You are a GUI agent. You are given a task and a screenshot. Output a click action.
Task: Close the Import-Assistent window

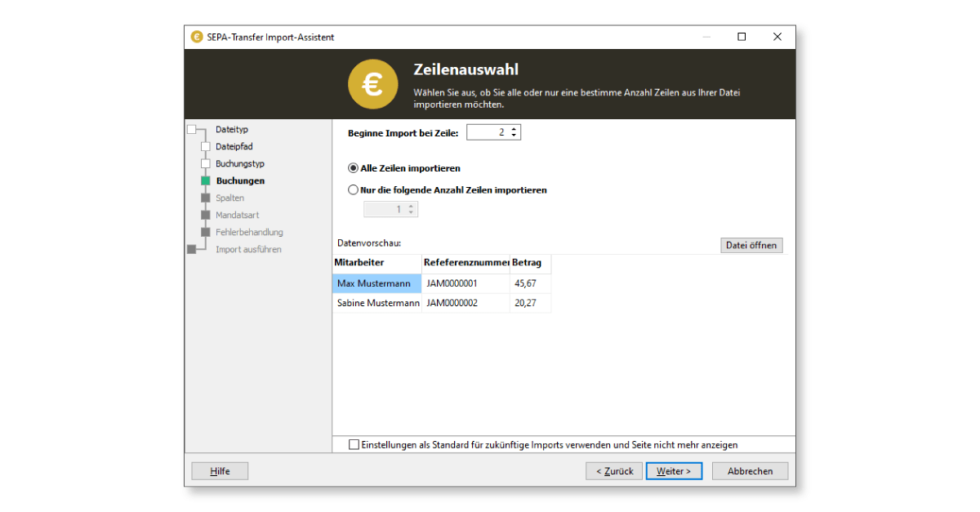pyautogui.click(x=777, y=37)
